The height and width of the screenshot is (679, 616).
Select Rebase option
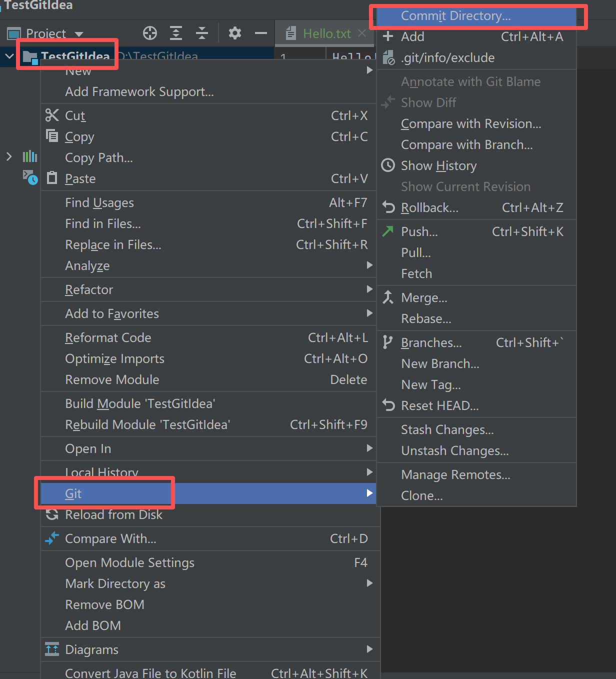(x=476, y=318)
